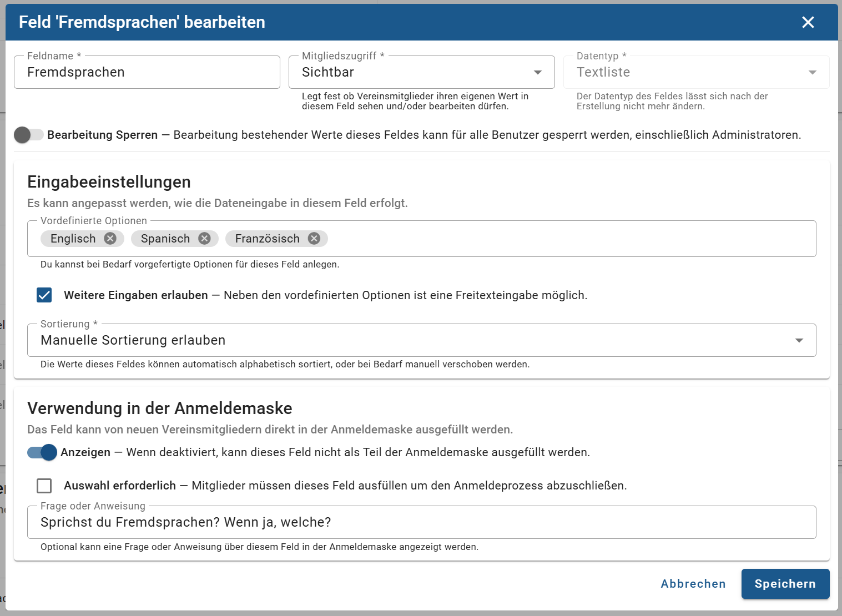Remove the Spanisch option chip

click(205, 239)
